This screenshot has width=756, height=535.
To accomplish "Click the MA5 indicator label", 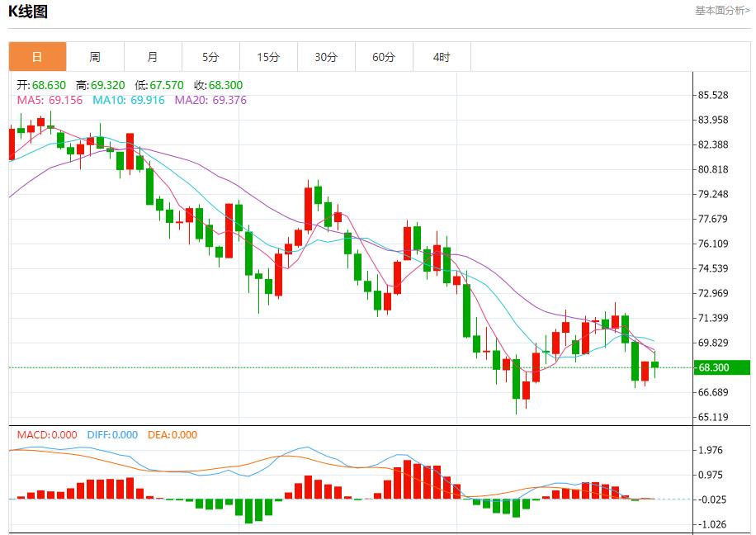I will [x=51, y=100].
